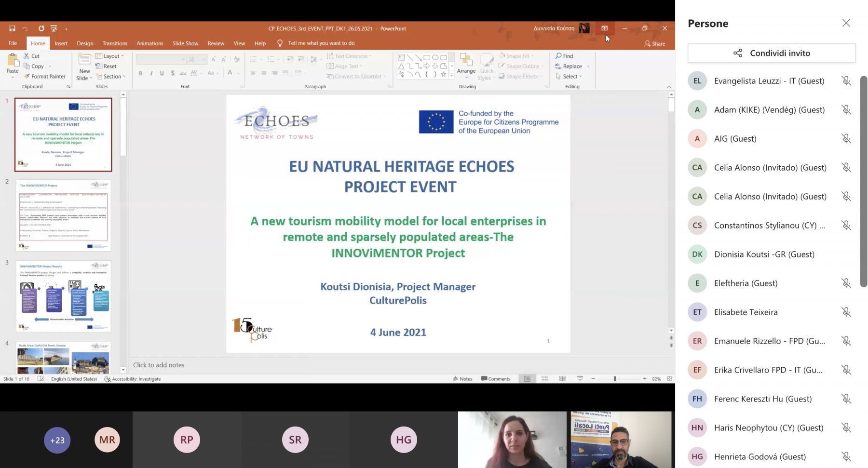Screen dimensions: 868x468
Task: Click the New Slide icon
Action: (84, 60)
